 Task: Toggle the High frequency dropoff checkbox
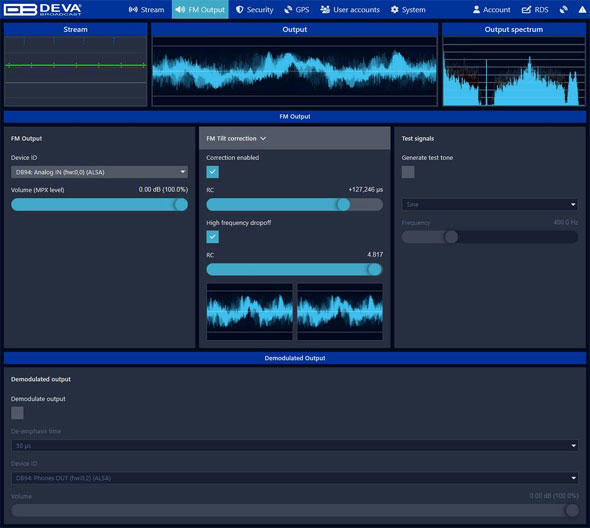point(213,237)
